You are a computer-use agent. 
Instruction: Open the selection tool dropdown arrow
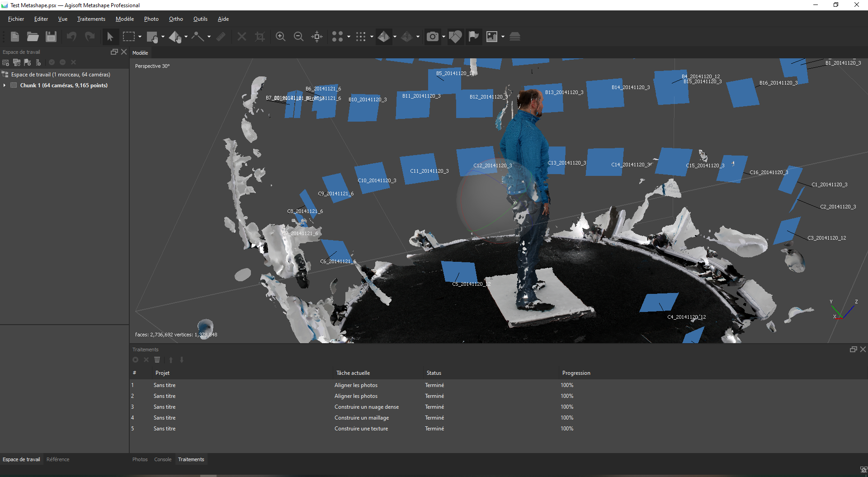click(140, 37)
